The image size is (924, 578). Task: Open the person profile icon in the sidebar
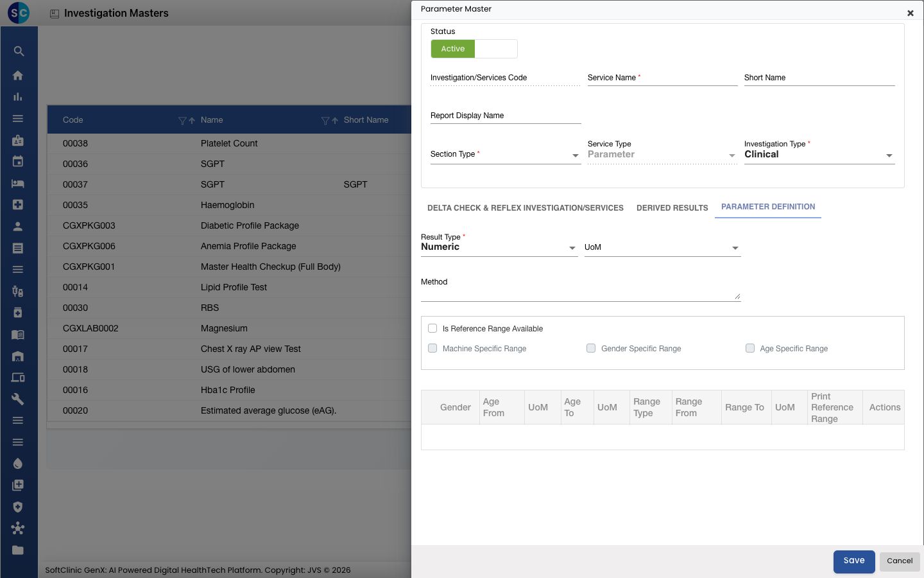18,227
